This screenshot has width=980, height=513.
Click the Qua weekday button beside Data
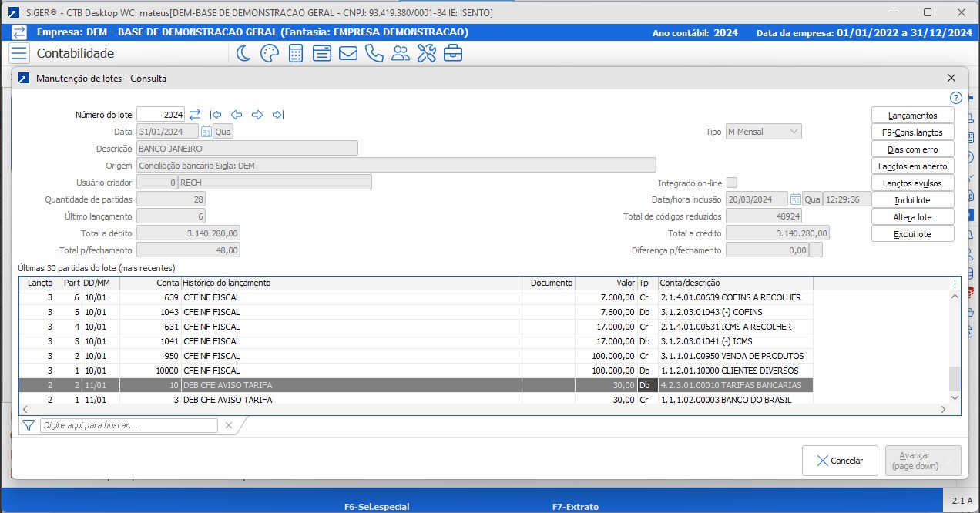pos(223,132)
